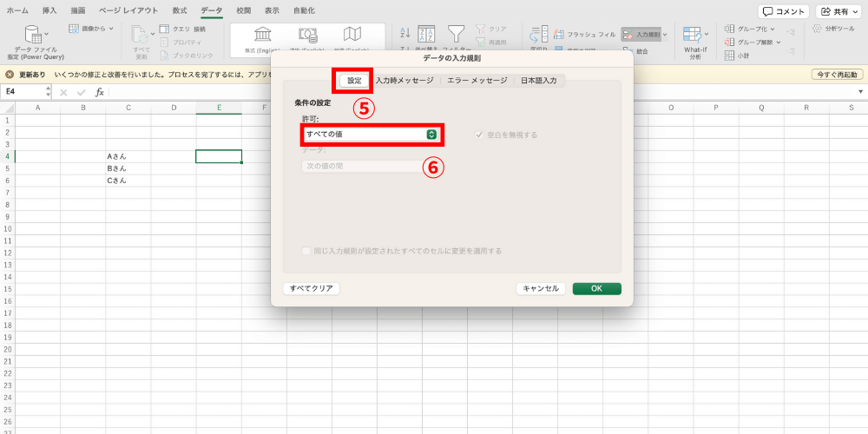This screenshot has height=434, width=868.
Task: Switch to the 入力時メッセージ tab
Action: point(404,80)
